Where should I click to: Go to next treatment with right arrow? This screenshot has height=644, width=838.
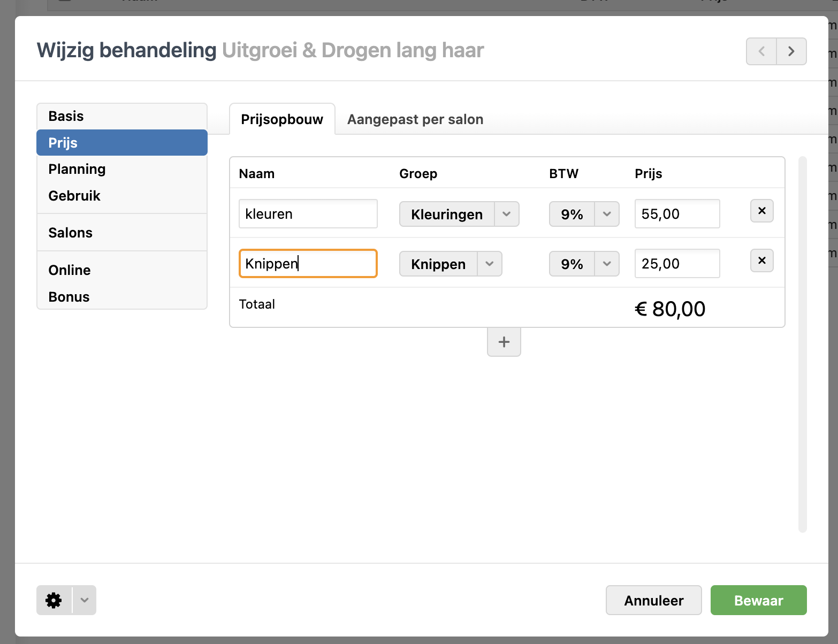tap(791, 51)
